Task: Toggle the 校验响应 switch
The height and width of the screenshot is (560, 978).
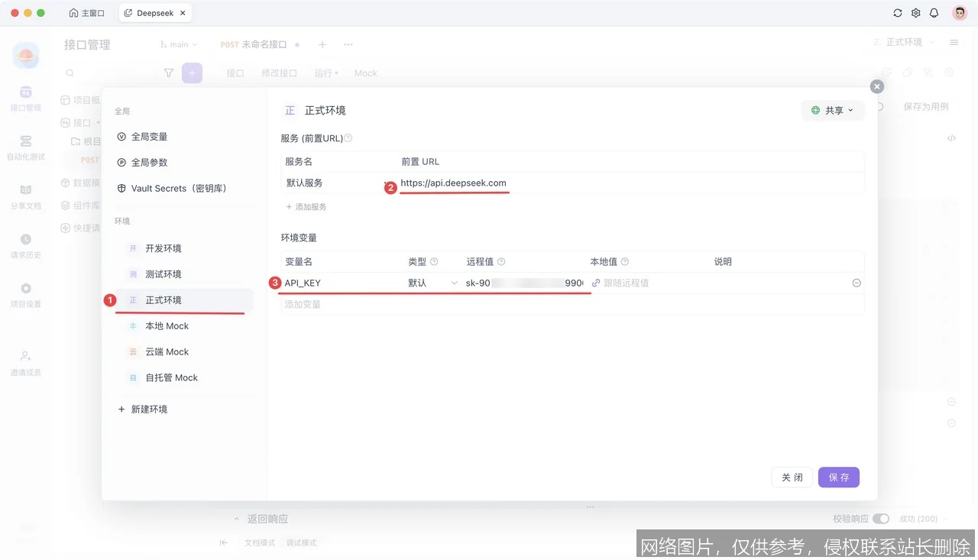Action: (x=880, y=518)
